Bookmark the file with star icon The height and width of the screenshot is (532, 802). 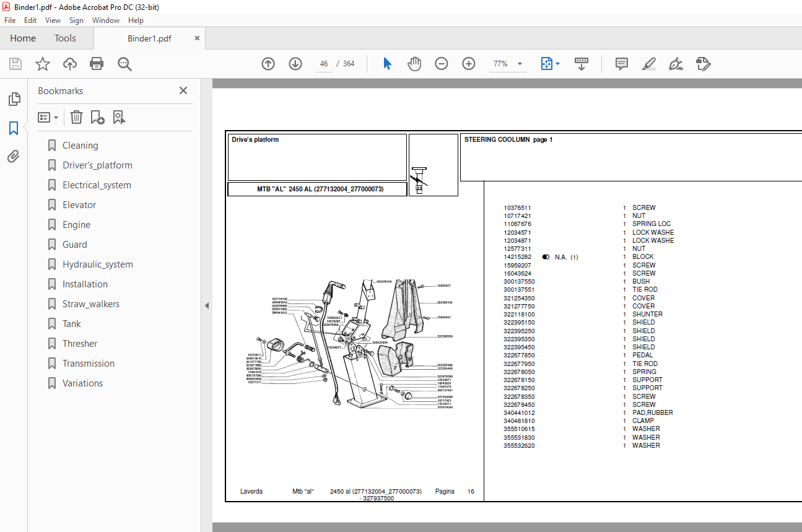click(43, 64)
